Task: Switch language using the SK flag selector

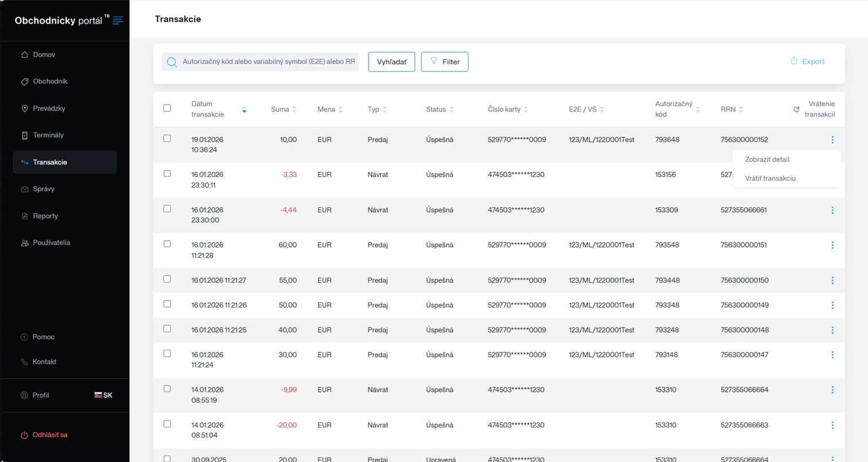Action: pos(103,395)
